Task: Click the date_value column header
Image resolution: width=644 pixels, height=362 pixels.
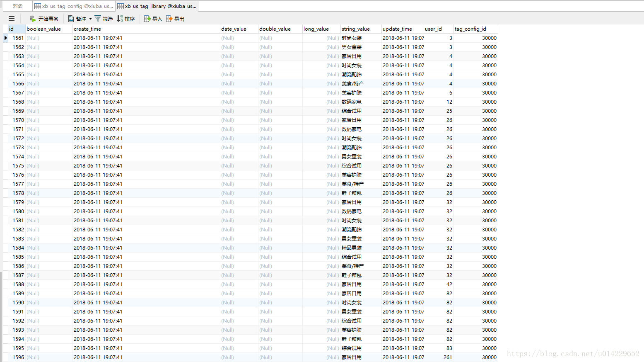Action: pyautogui.click(x=239, y=29)
